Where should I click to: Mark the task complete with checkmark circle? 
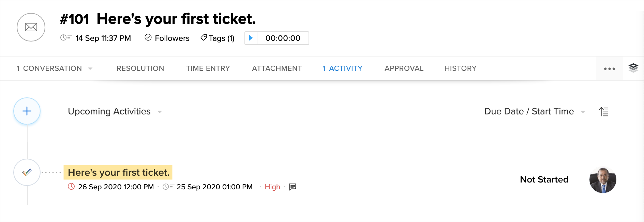27,172
